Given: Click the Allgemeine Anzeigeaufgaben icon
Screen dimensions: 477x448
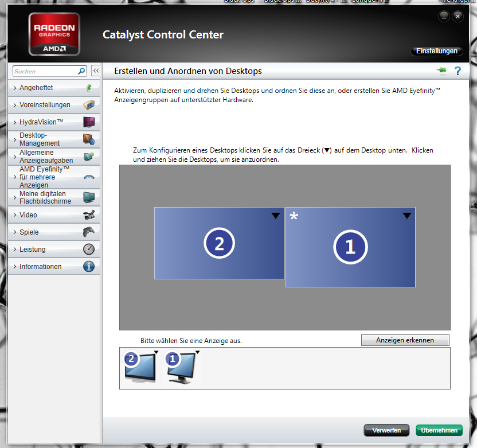Looking at the screenshot, I should tap(89, 157).
